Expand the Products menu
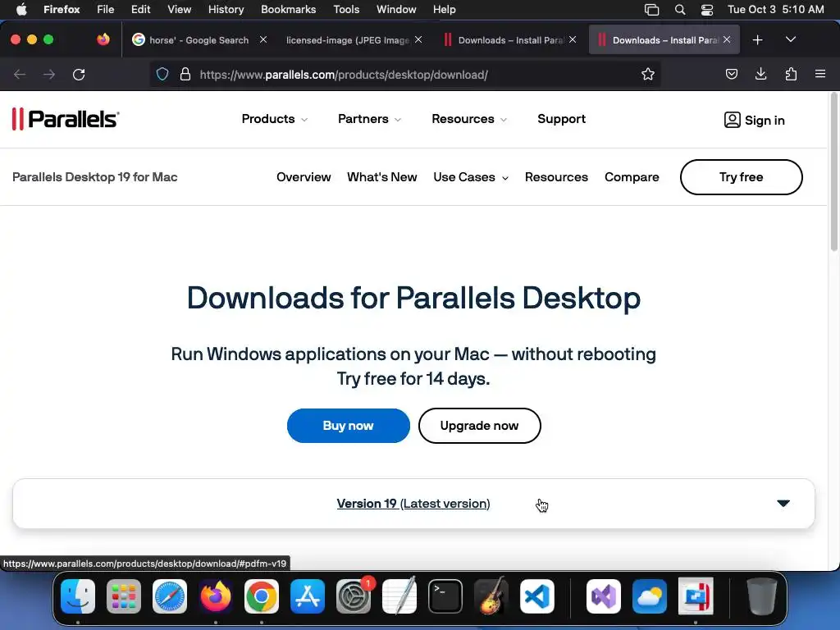 (274, 119)
